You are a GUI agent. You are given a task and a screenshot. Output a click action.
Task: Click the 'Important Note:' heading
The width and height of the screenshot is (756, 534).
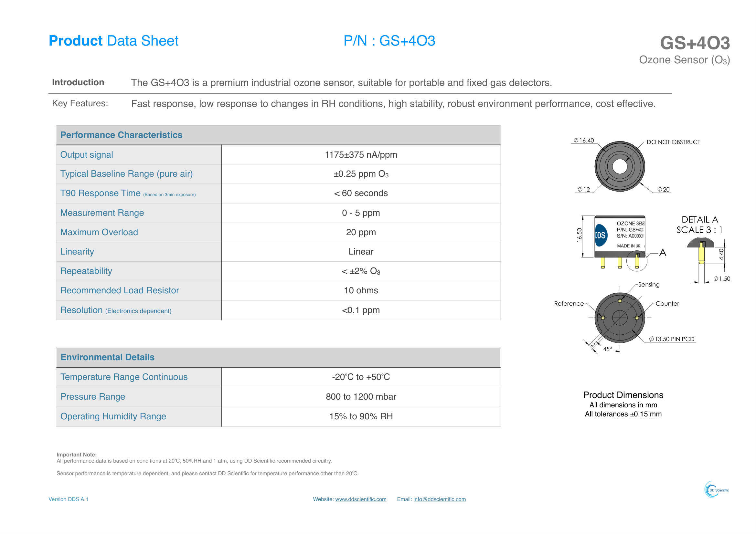pyautogui.click(x=77, y=455)
